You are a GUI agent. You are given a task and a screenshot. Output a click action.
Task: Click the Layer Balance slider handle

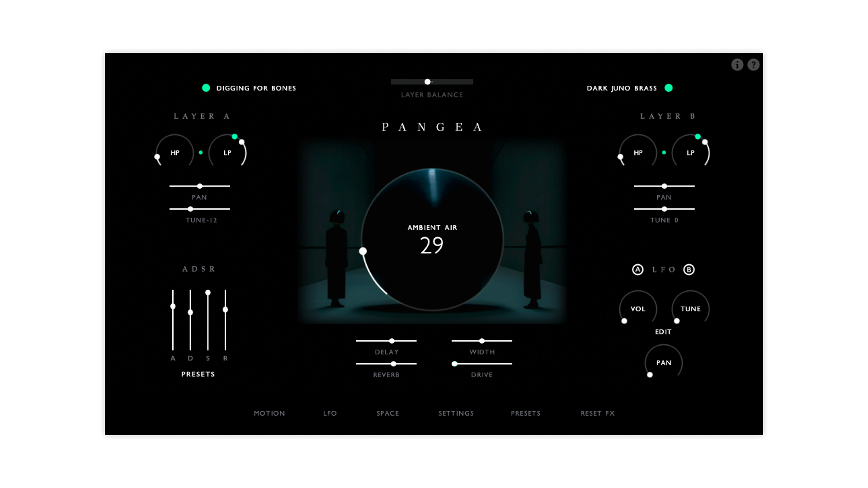click(x=427, y=82)
